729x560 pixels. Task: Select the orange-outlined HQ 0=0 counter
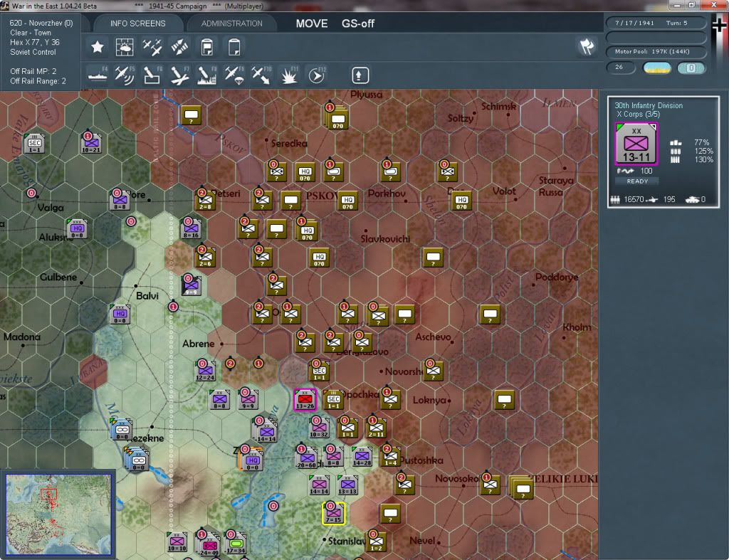pyautogui.click(x=251, y=460)
